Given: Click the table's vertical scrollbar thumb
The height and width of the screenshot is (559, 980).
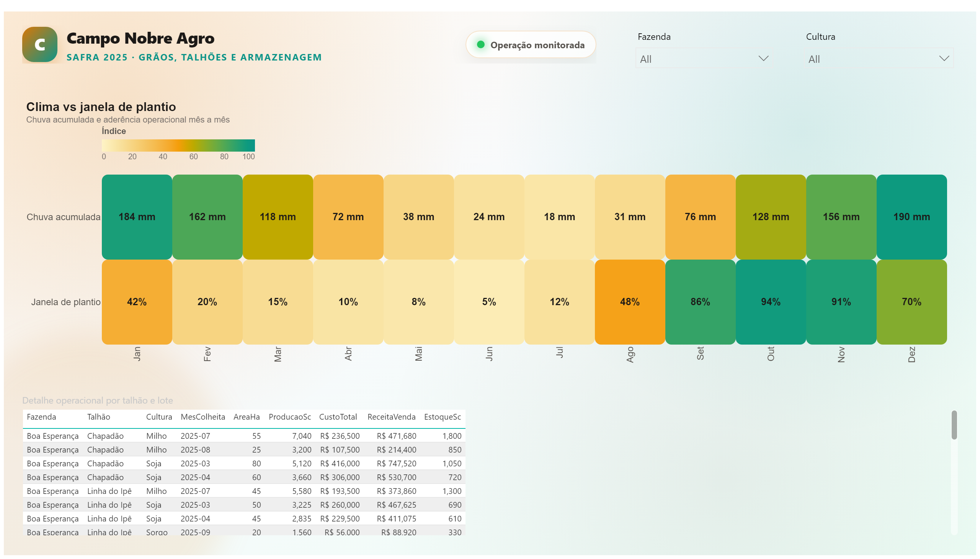Looking at the screenshot, I should (x=954, y=425).
